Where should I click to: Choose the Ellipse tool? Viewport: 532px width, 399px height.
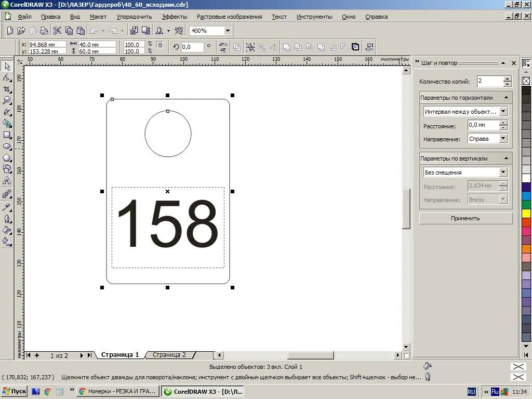[x=7, y=146]
